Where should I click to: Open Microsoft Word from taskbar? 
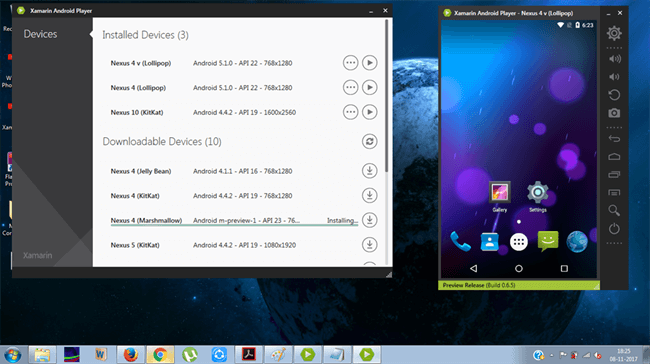101,355
